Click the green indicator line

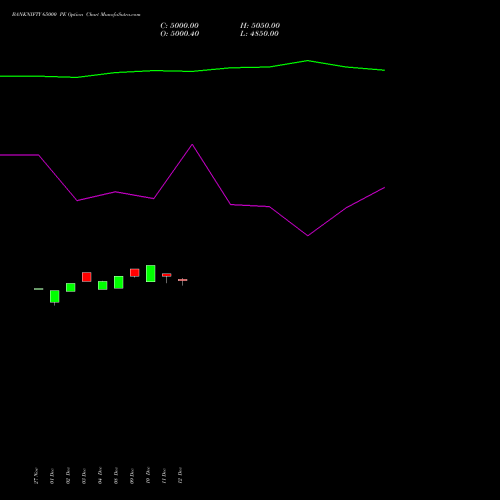[x=192, y=70]
